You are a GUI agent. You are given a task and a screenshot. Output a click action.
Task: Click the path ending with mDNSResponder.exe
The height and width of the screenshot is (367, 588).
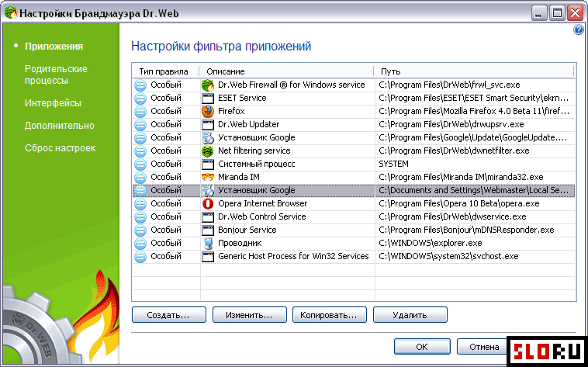click(x=466, y=230)
